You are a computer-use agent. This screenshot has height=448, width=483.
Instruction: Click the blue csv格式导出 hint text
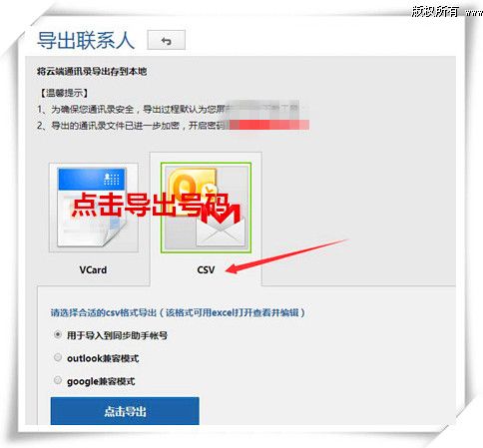click(x=178, y=312)
